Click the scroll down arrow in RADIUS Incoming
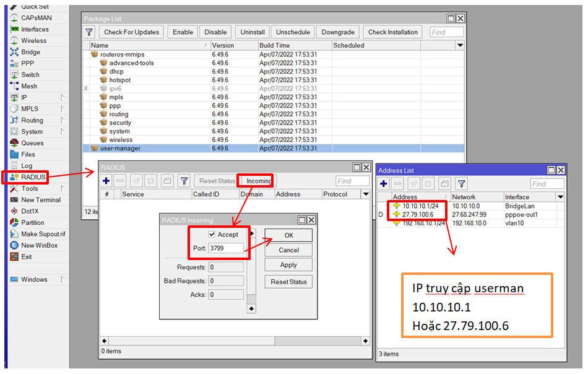The width and height of the screenshot is (588, 374). 251,308
